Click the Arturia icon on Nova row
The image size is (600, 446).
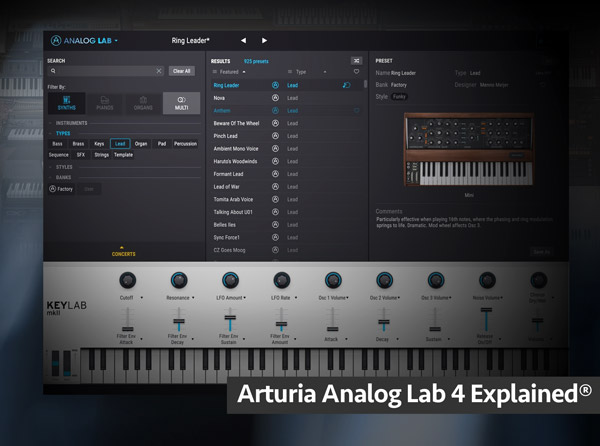tap(275, 98)
